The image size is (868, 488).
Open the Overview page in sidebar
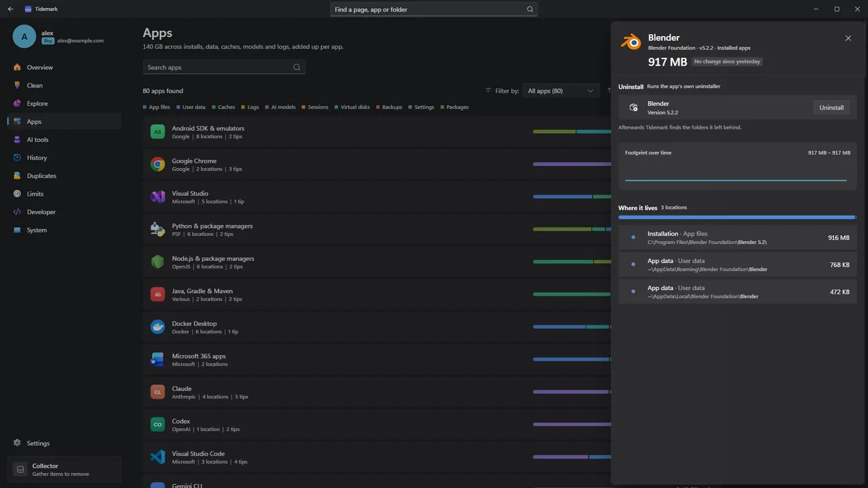point(64,67)
